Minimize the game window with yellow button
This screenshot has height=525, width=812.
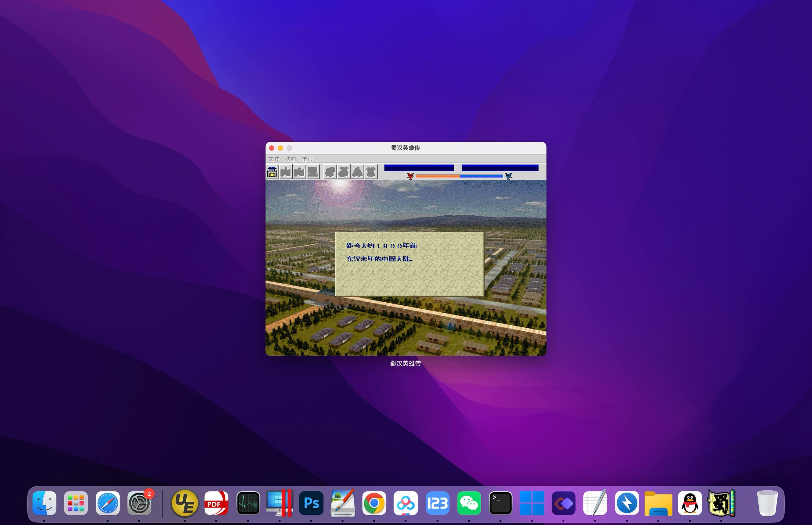pos(280,148)
